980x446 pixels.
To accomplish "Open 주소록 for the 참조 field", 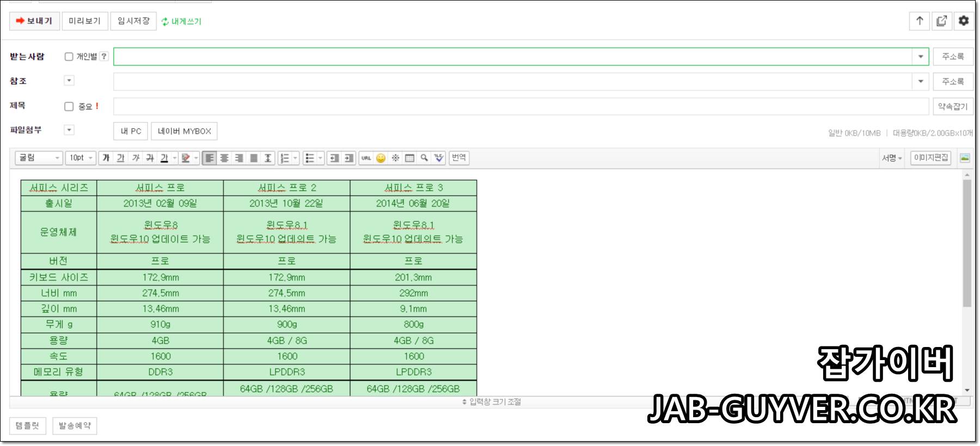I will click(953, 82).
